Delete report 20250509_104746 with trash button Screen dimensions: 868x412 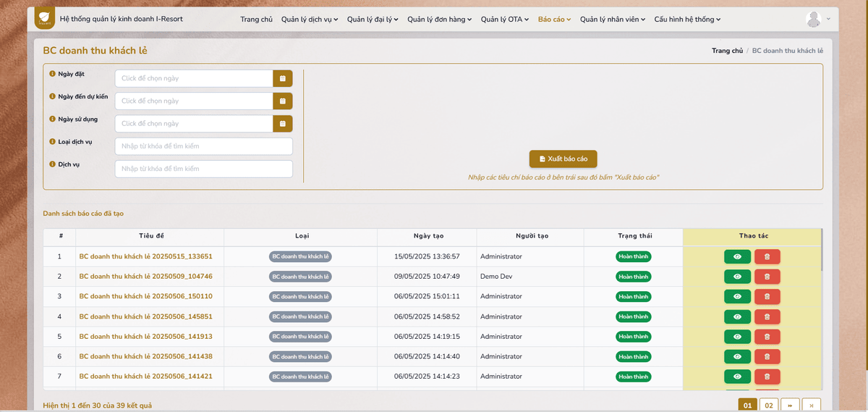click(x=767, y=277)
